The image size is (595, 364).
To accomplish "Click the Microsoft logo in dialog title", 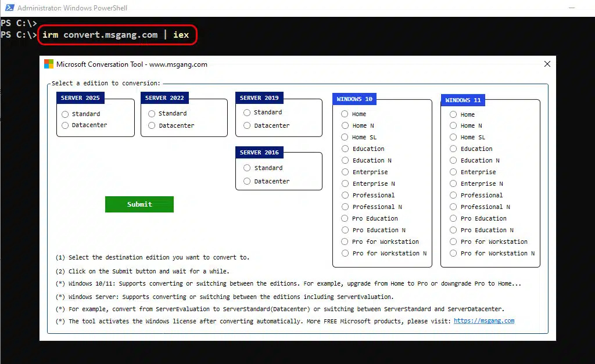I will [x=49, y=64].
